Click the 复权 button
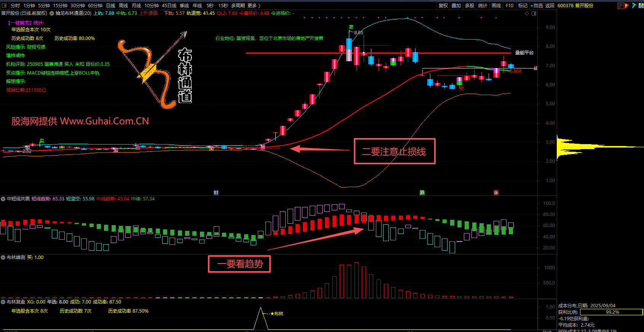The width and height of the screenshot is (644, 332). click(443, 6)
